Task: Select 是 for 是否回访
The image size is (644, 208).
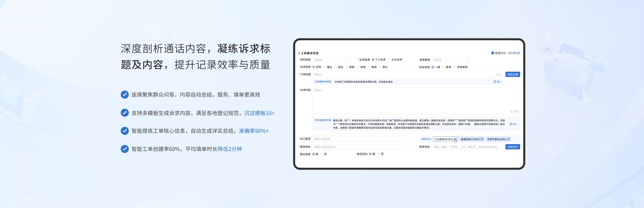Action: [x=370, y=154]
